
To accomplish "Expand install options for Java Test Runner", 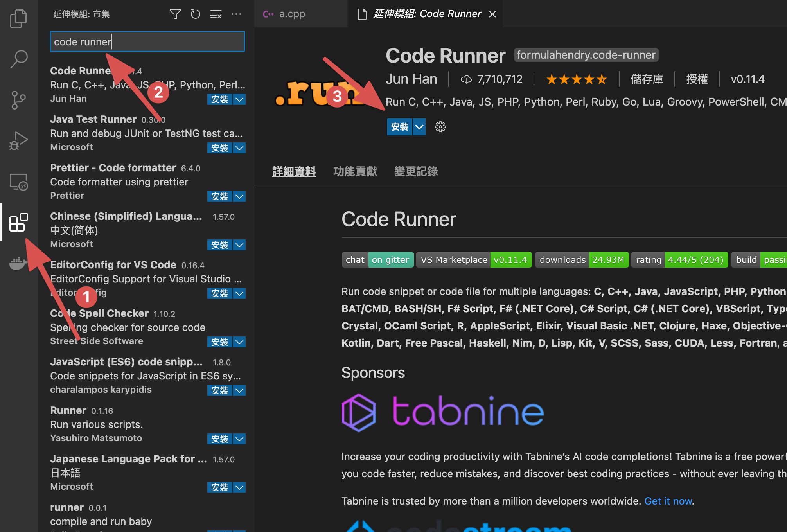I will pos(239,148).
